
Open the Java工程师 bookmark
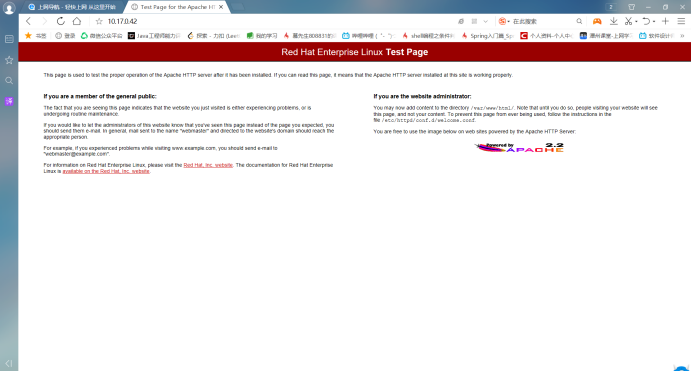click(154, 36)
